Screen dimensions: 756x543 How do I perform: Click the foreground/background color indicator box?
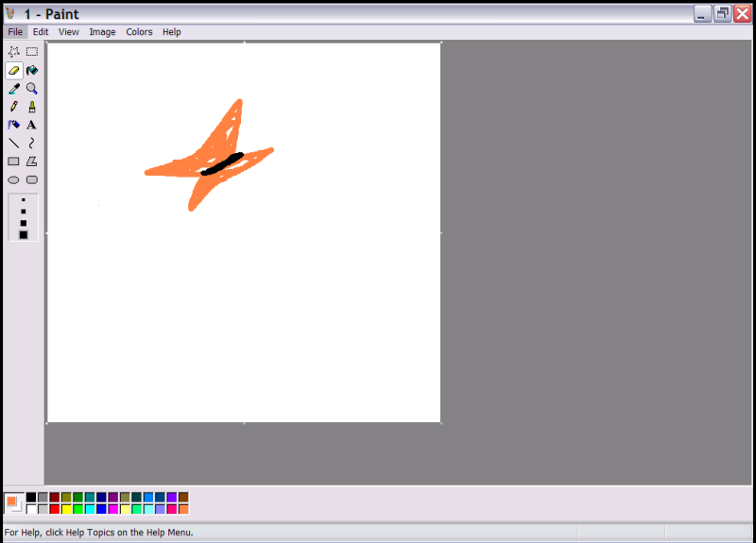coord(14,503)
